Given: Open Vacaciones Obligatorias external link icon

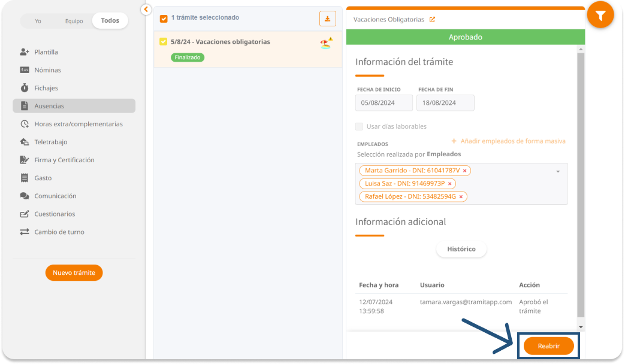Looking at the screenshot, I should tap(433, 19).
